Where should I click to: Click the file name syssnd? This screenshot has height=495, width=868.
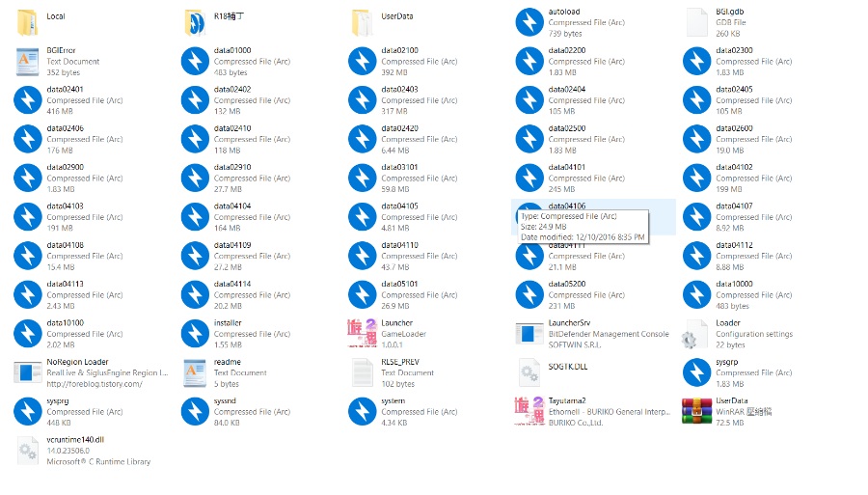click(226, 400)
